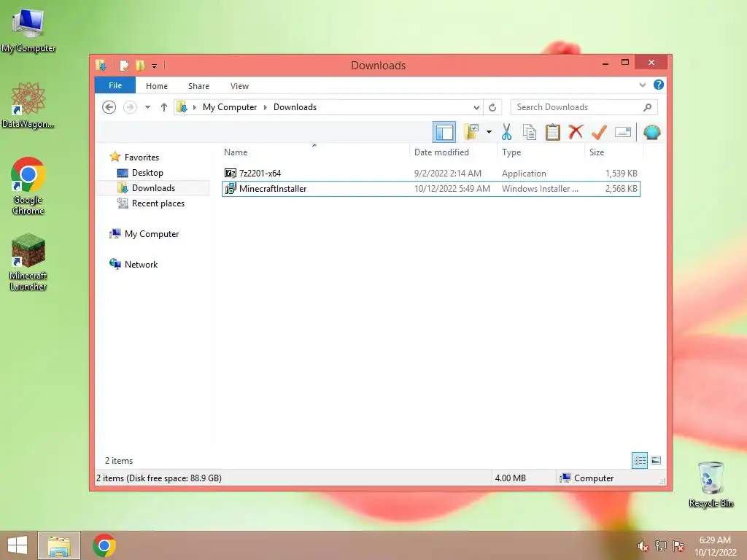747x560 pixels.
Task: Open the Recycle Bin desktop icon
Action: click(x=711, y=484)
